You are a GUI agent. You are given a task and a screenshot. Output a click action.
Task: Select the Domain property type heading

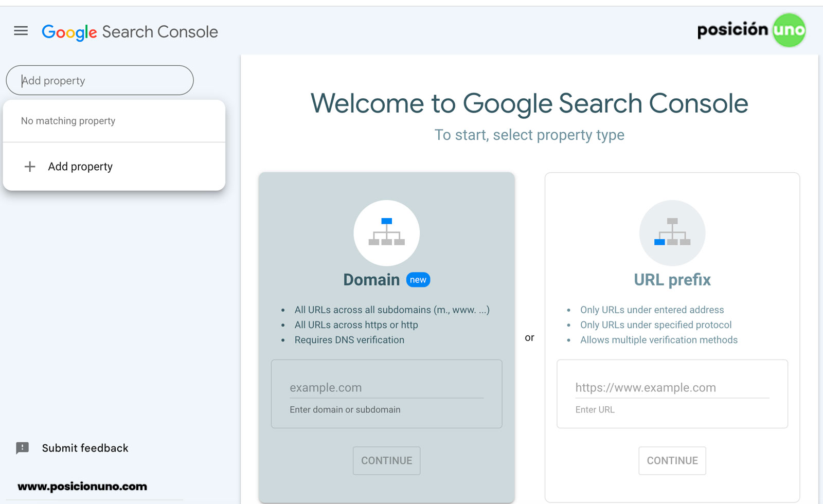click(x=371, y=280)
